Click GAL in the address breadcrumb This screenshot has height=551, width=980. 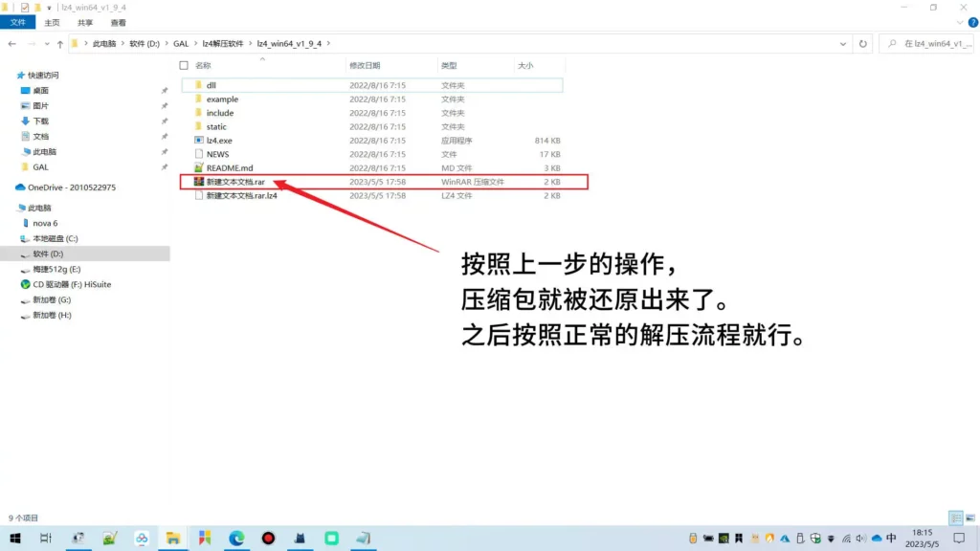tap(181, 44)
